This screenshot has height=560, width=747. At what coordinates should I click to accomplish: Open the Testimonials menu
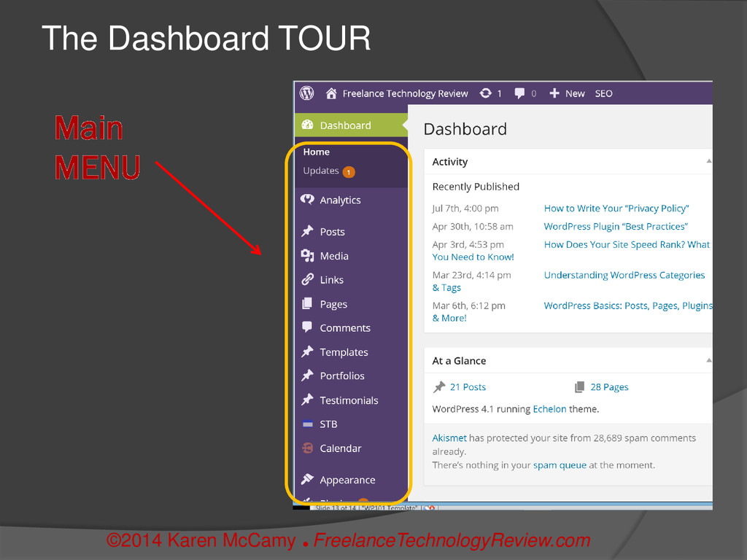point(349,400)
